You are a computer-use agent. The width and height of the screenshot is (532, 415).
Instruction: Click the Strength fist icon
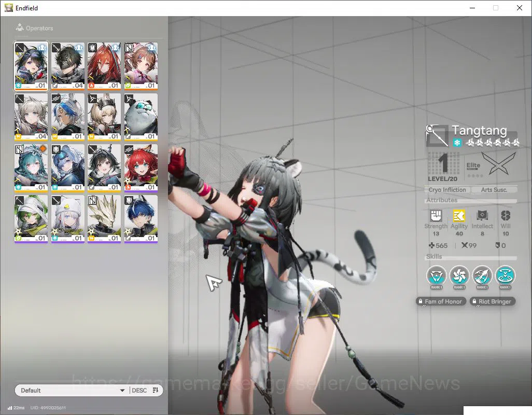point(436,215)
